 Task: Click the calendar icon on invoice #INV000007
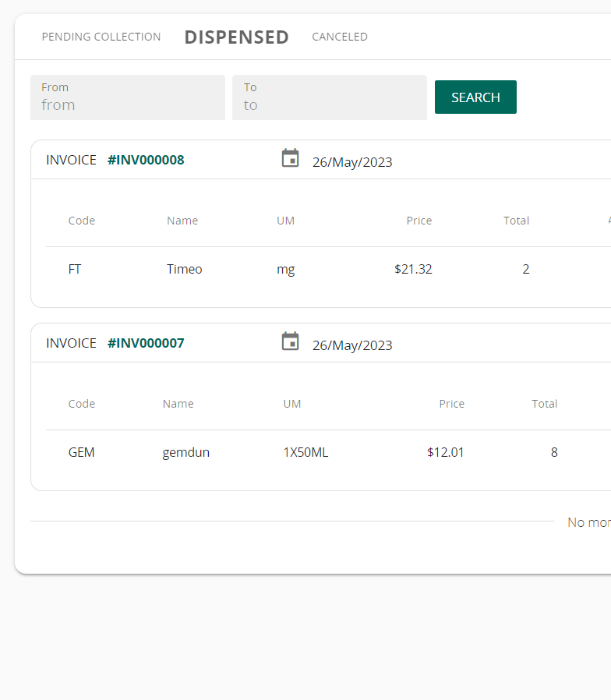coord(290,342)
